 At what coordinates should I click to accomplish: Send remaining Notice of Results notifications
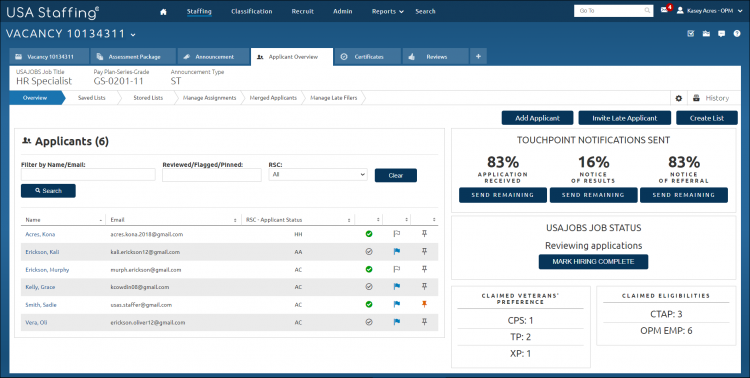[593, 195]
